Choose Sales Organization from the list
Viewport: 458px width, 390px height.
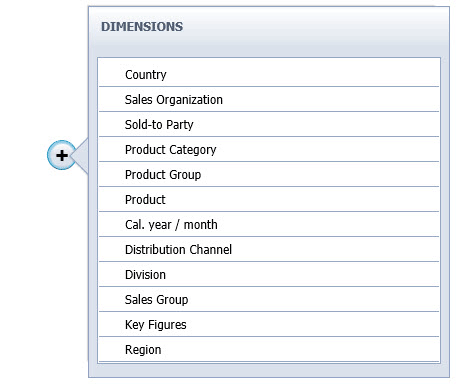tap(269, 99)
